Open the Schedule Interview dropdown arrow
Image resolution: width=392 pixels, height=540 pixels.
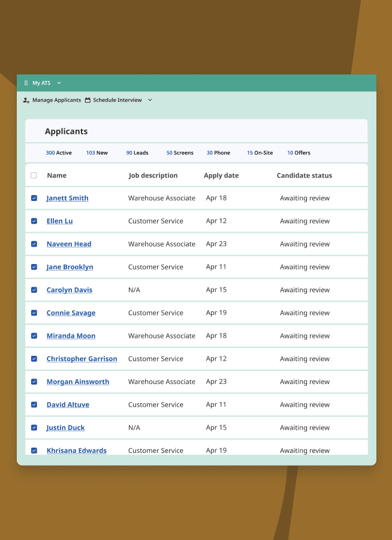150,100
